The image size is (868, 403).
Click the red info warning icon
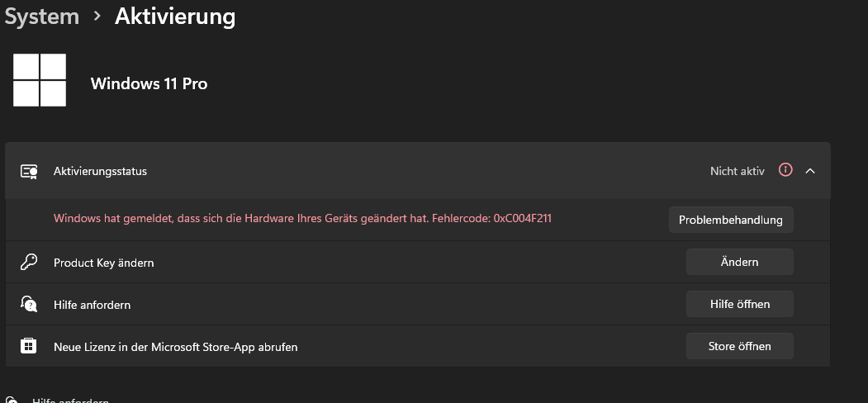tap(785, 170)
